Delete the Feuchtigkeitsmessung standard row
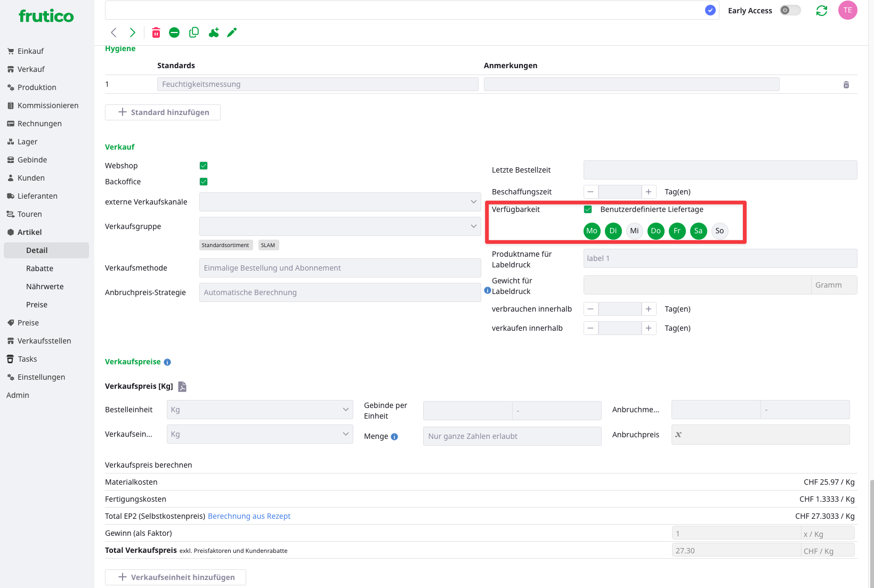This screenshot has height=588, width=874. click(846, 85)
